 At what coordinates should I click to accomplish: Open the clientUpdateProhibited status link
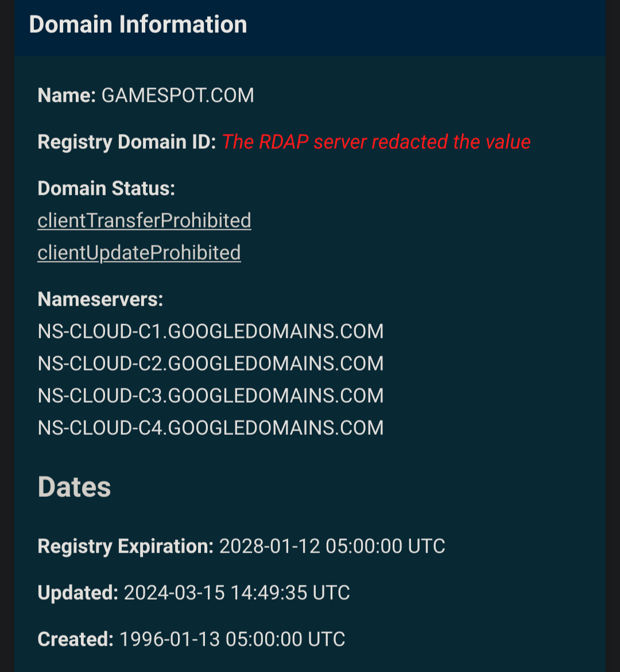coord(139,253)
